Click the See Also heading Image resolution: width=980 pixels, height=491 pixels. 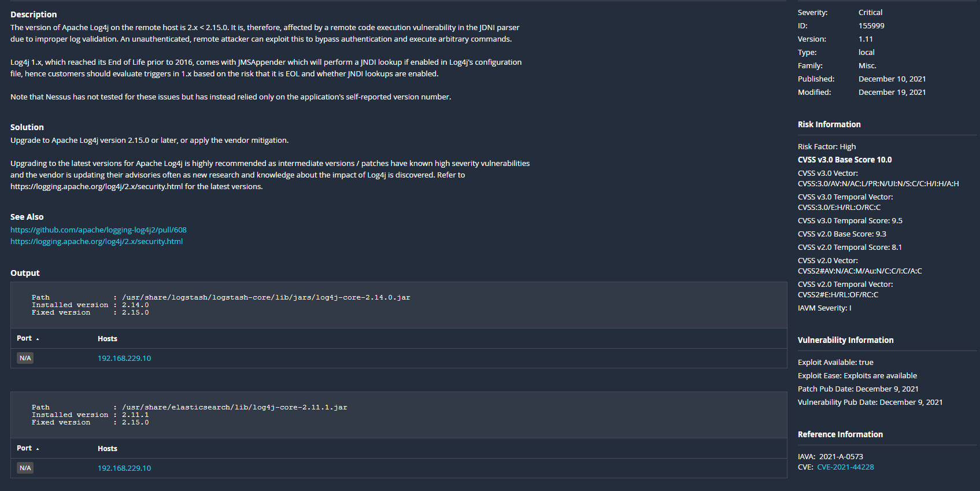coord(27,217)
